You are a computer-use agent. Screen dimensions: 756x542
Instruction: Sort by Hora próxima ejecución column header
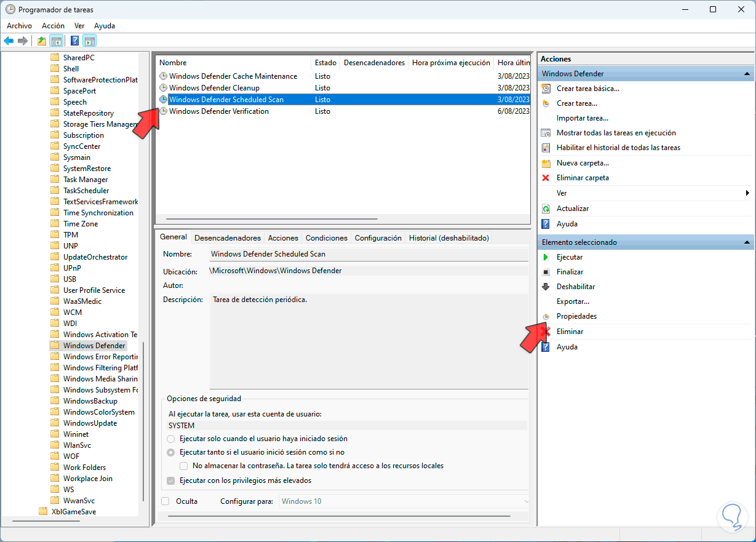[x=452, y=63]
